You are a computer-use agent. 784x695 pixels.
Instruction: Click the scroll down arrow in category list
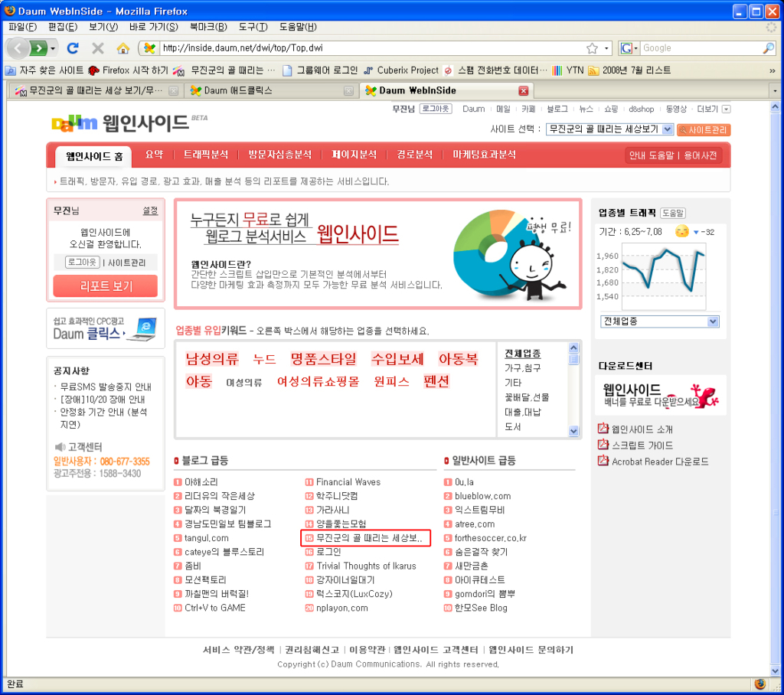[573, 431]
